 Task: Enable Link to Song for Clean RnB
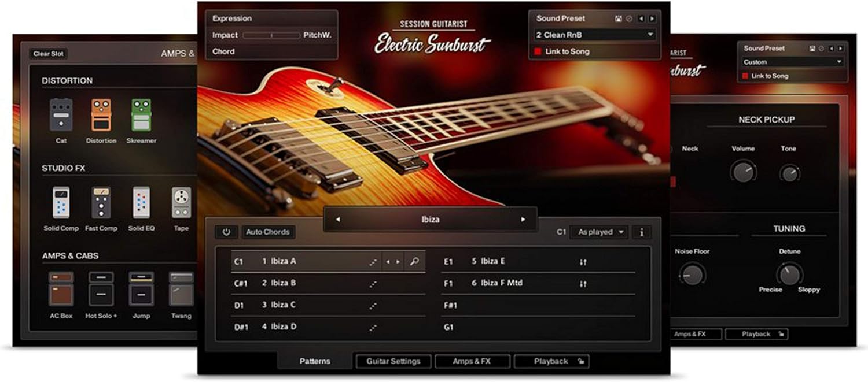click(x=538, y=51)
